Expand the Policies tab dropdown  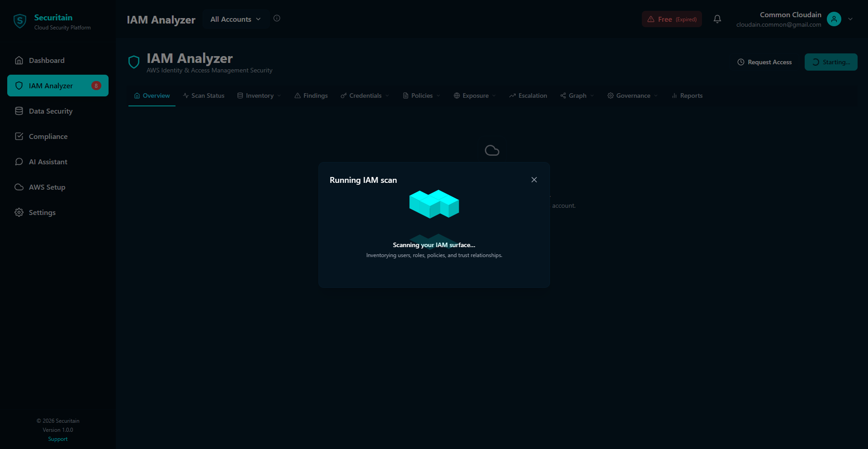point(422,96)
